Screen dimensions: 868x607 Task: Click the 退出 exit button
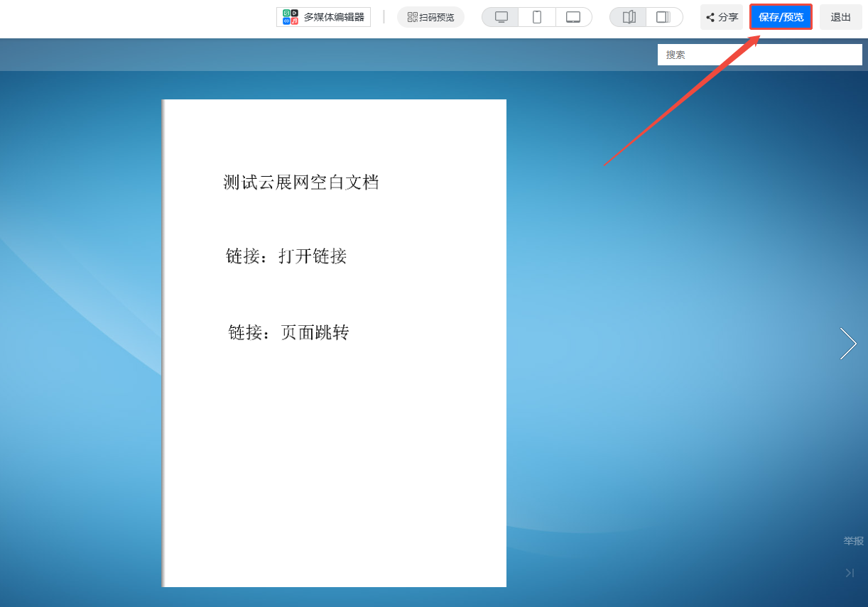click(x=840, y=17)
